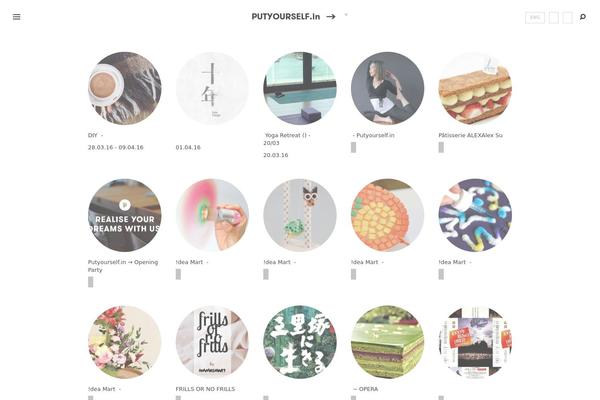Image resolution: width=600 pixels, height=400 pixels.
Task: Click the FRILLS OR NO FRILLS title
Action: [x=205, y=389]
